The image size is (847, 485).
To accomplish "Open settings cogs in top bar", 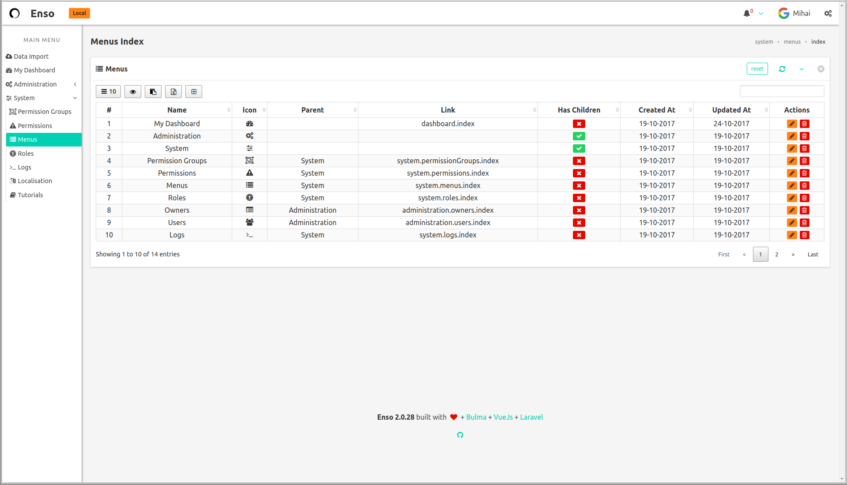I will [x=828, y=14].
